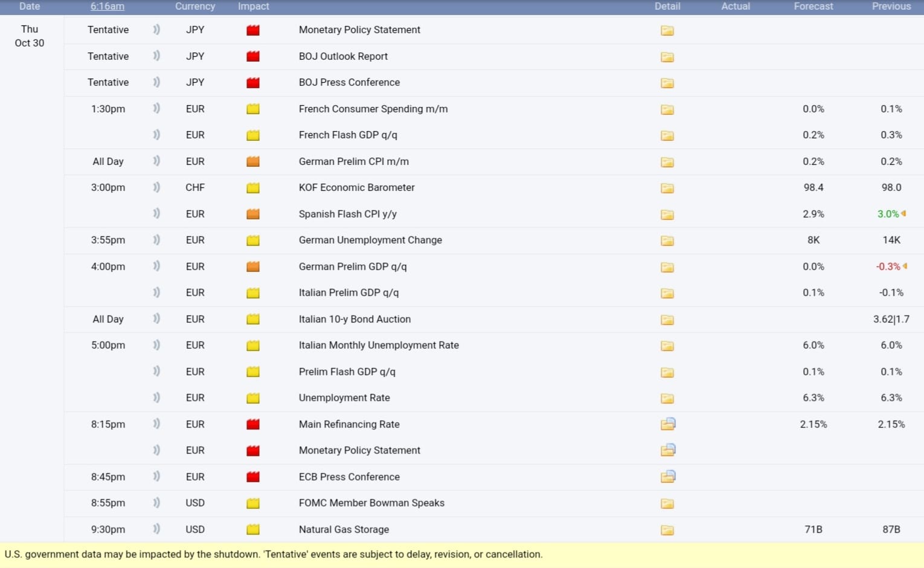The image size is (924, 568).
Task: Open detail folder for KOF Economic Barometer
Action: coord(667,188)
